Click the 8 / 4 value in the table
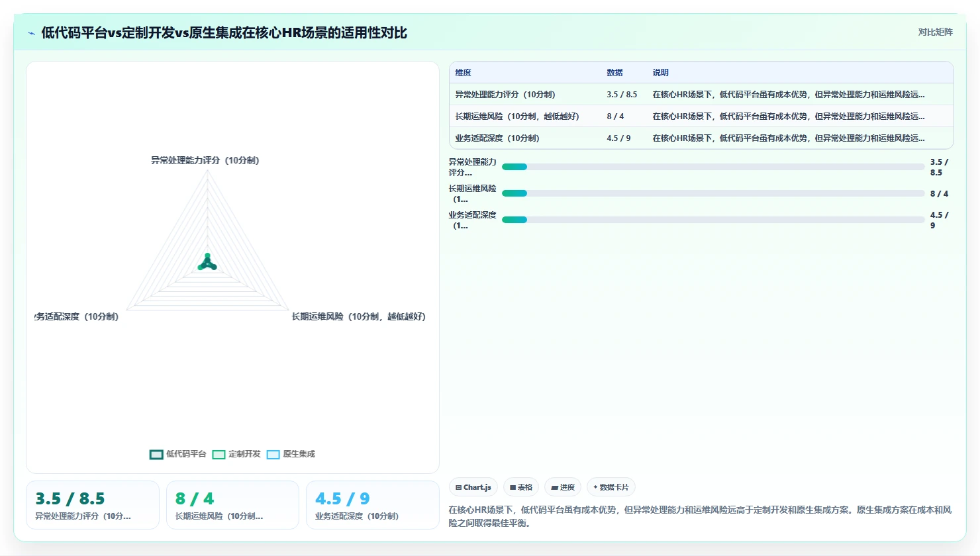The height and width of the screenshot is (556, 980). 615,116
